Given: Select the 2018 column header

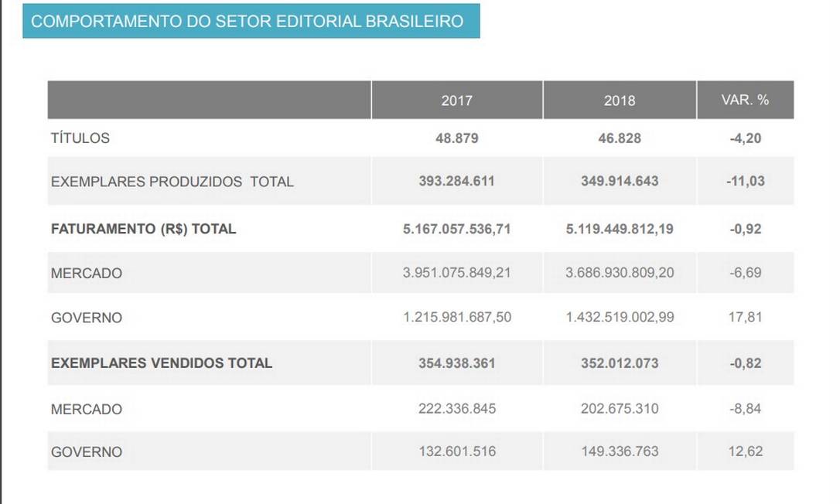Looking at the screenshot, I should pyautogui.click(x=619, y=100).
